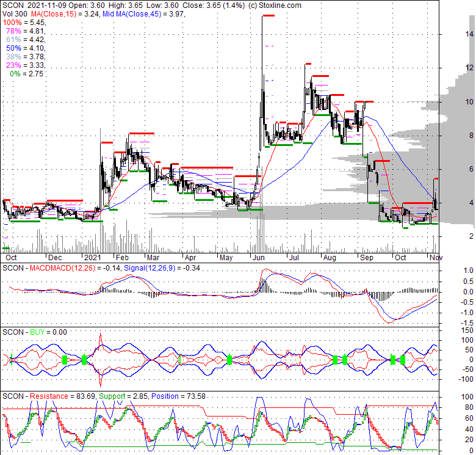Screen dimensions: 476x455
Task: Click the 'Position = 73.58' label
Action: tap(178, 396)
